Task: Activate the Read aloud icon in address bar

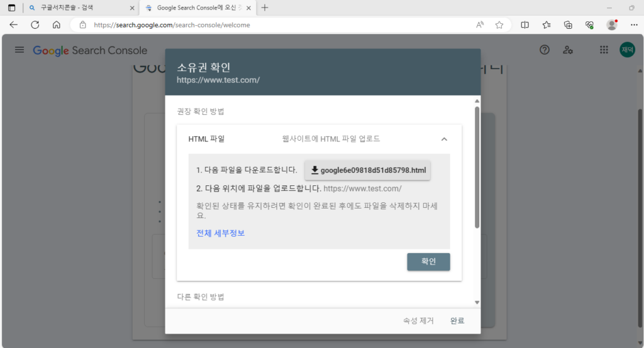Action: tap(480, 25)
